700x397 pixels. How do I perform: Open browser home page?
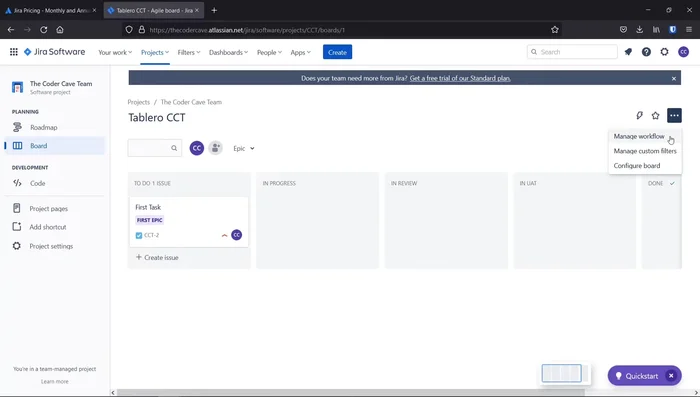coord(60,30)
